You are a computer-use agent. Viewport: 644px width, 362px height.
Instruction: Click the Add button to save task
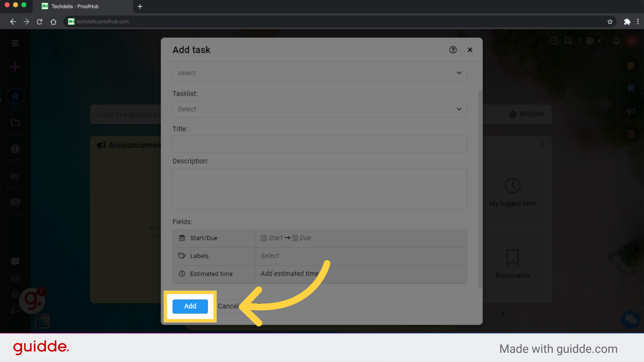coord(190,306)
